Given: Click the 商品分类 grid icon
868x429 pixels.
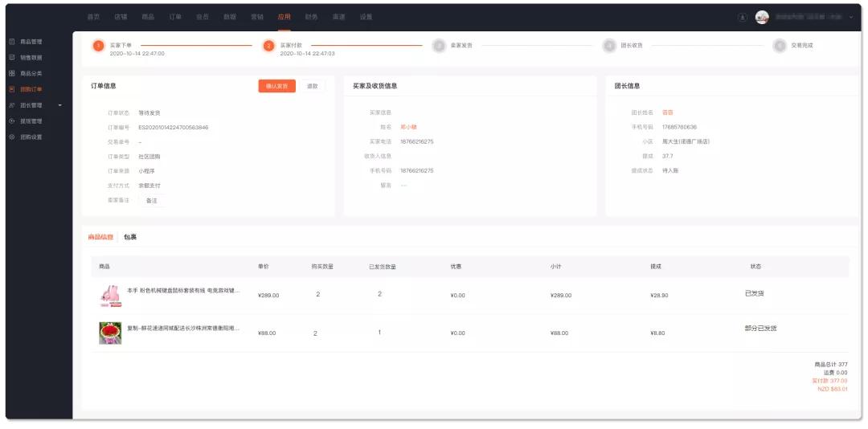Looking at the screenshot, I should pos(11,73).
